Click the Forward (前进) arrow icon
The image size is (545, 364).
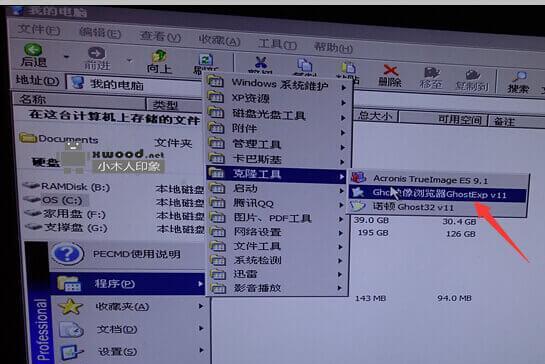click(x=96, y=53)
